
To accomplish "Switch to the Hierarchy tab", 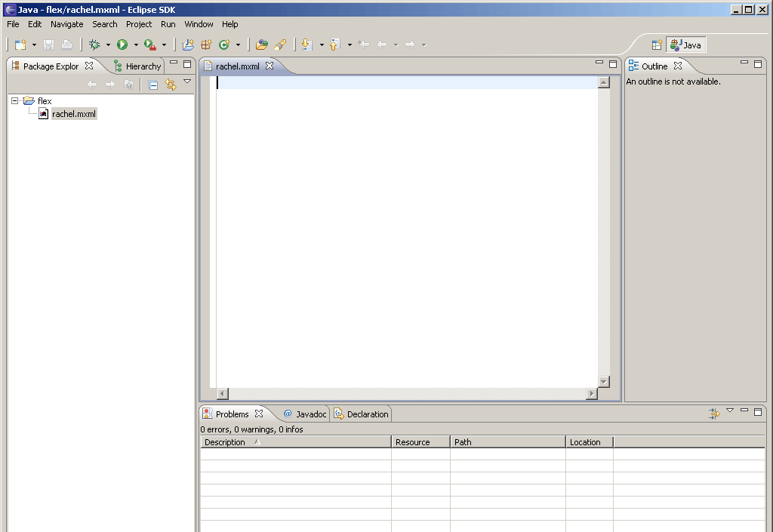I will tap(137, 66).
